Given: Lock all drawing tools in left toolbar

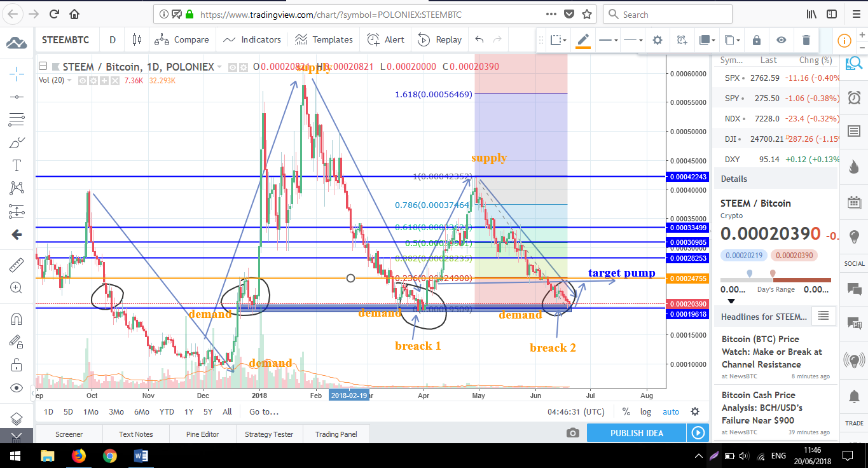Looking at the screenshot, I should click(17, 364).
